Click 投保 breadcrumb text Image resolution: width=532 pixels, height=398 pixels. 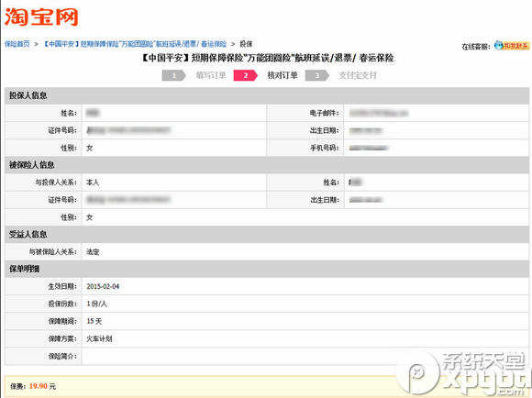pos(246,44)
